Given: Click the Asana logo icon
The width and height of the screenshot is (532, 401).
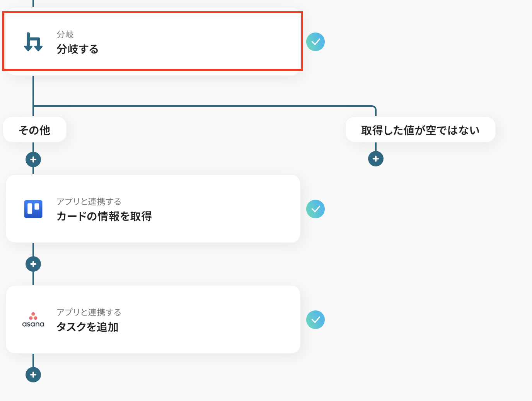Looking at the screenshot, I should coord(33,320).
